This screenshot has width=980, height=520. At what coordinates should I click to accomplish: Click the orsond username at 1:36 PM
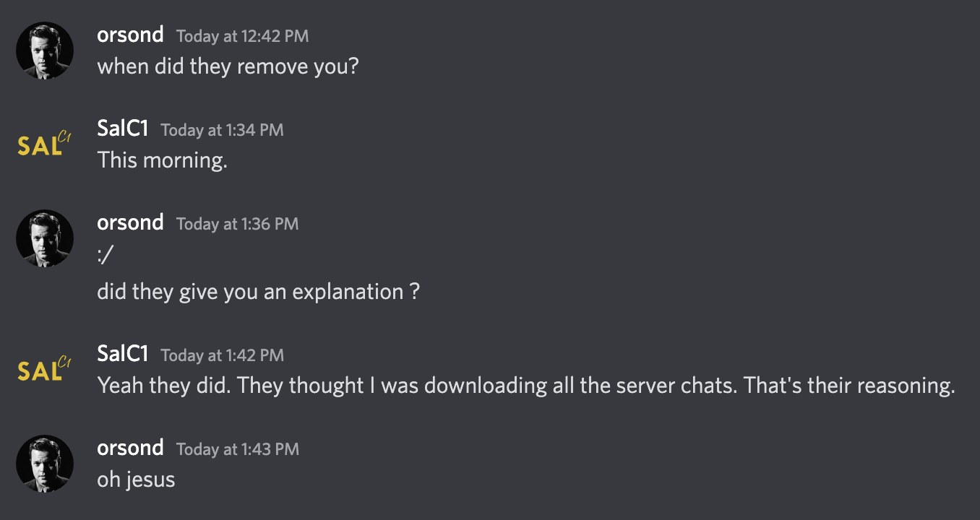(130, 222)
